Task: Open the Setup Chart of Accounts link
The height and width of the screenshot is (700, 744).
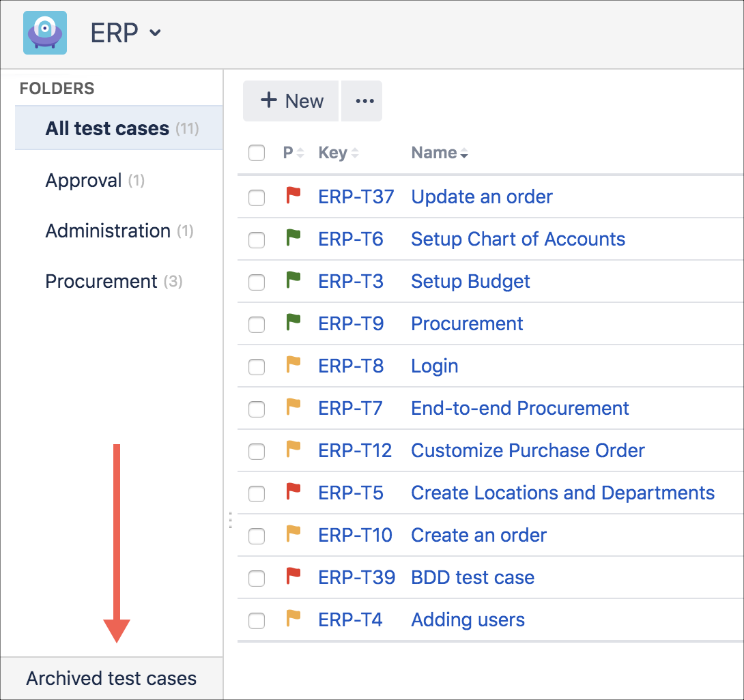Action: (517, 239)
